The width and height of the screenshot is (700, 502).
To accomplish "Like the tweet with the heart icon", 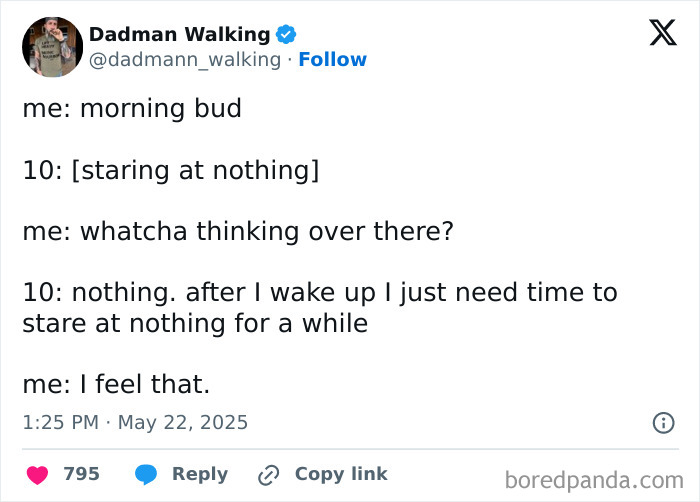I will tap(36, 474).
